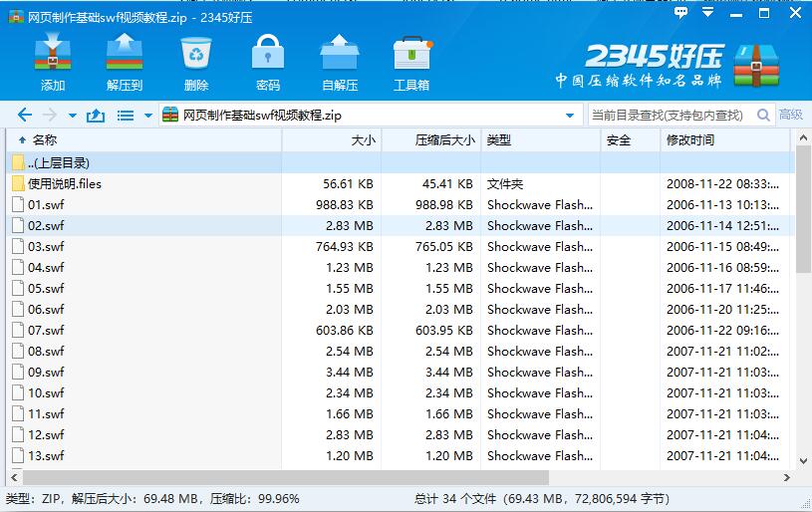Select the file 02.swf
Screen dimensions: 812x512
coord(46,226)
